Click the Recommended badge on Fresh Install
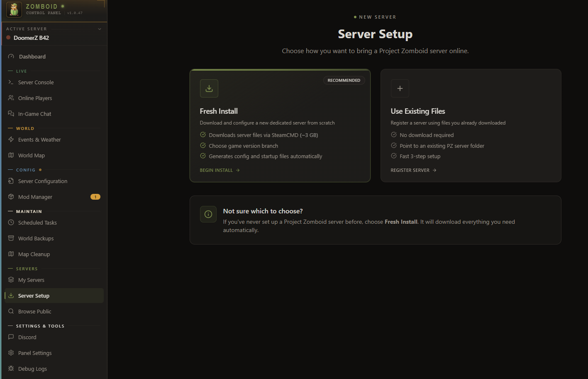This screenshot has height=379, width=588. [344, 80]
